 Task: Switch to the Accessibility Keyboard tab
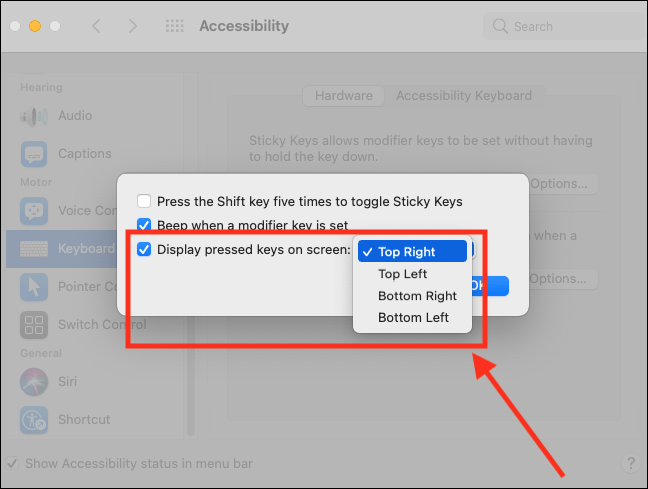pos(464,95)
